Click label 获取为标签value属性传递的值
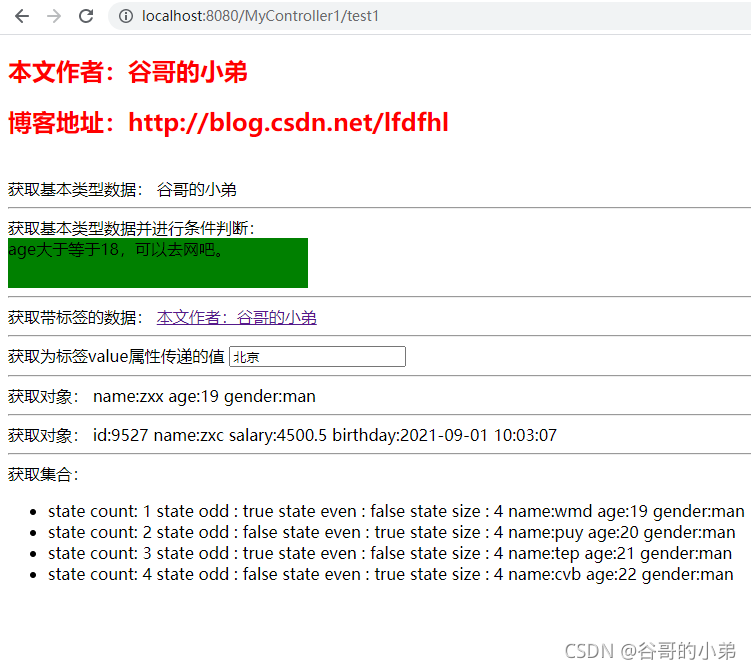The width and height of the screenshot is (751, 669). [x=116, y=357]
